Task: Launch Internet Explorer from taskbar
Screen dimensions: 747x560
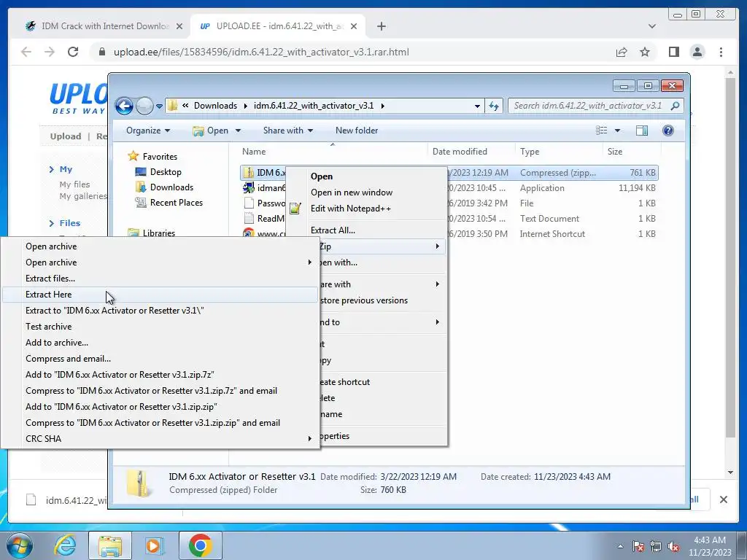Action: [x=64, y=545]
